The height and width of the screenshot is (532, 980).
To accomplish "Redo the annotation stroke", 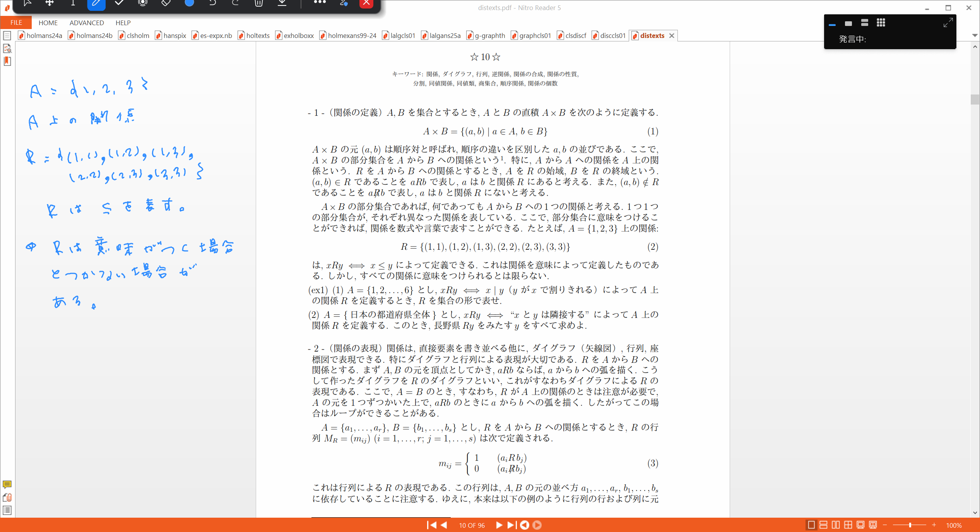I will point(236,3).
